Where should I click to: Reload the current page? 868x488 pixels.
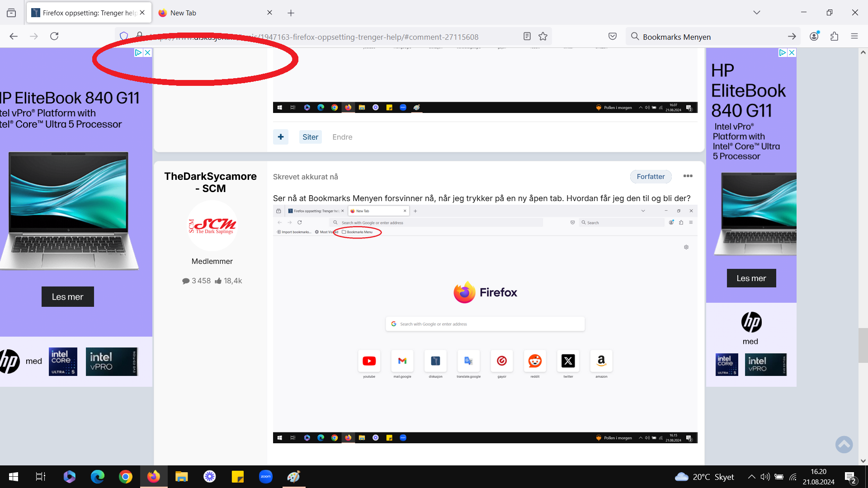point(54,36)
